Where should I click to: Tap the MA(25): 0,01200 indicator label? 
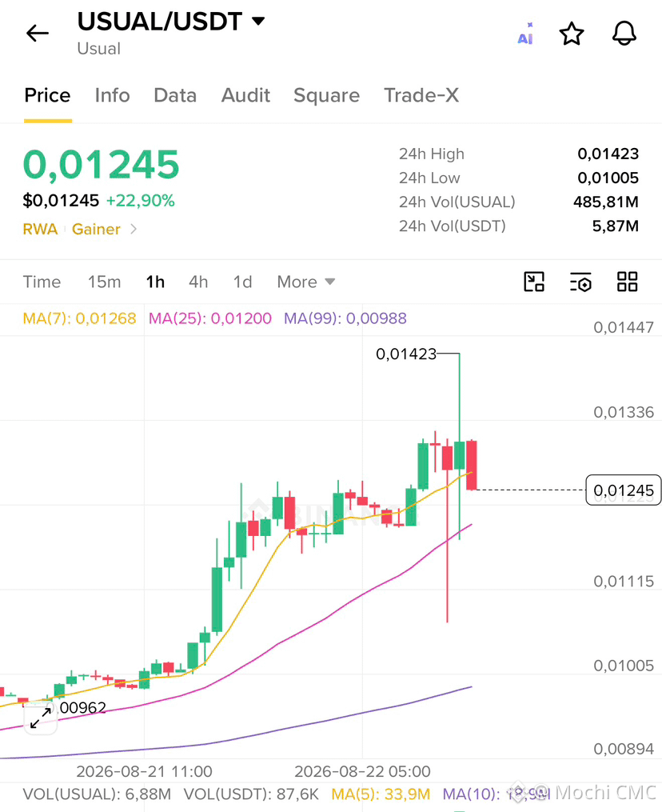[x=209, y=318]
